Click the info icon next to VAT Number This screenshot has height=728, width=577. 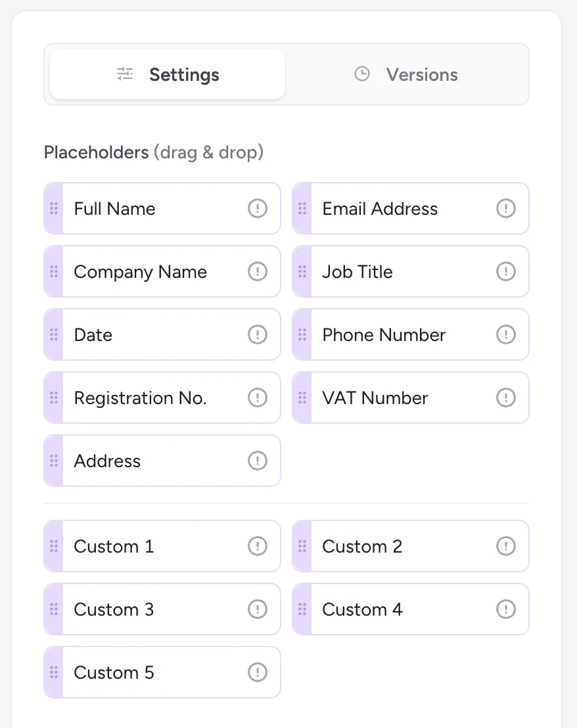click(x=506, y=398)
